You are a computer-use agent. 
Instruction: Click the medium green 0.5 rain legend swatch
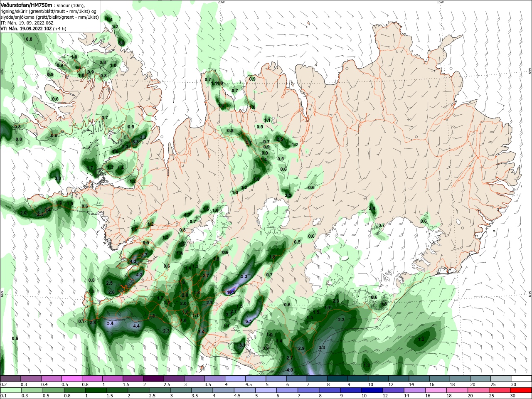coord(54,390)
